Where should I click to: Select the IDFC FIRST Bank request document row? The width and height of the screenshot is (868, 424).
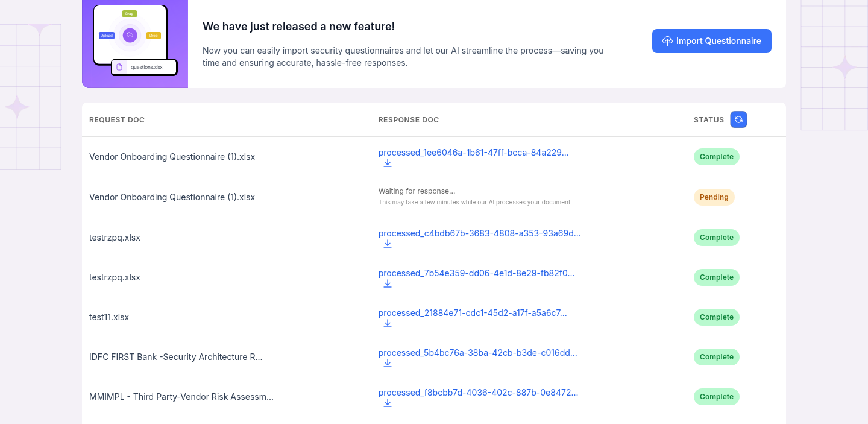(175, 357)
